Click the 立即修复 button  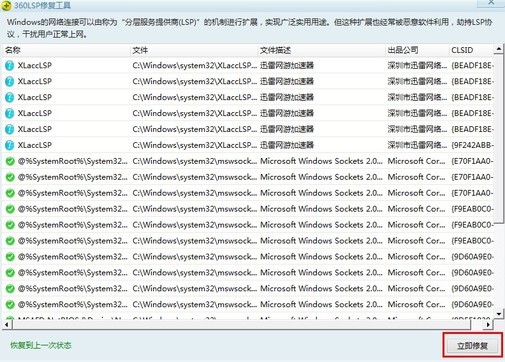pos(472,346)
